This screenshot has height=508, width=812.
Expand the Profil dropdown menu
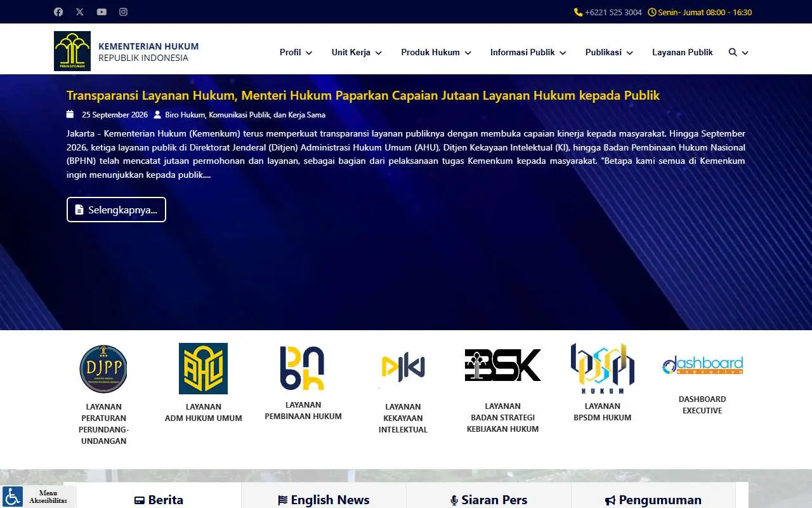tap(296, 53)
